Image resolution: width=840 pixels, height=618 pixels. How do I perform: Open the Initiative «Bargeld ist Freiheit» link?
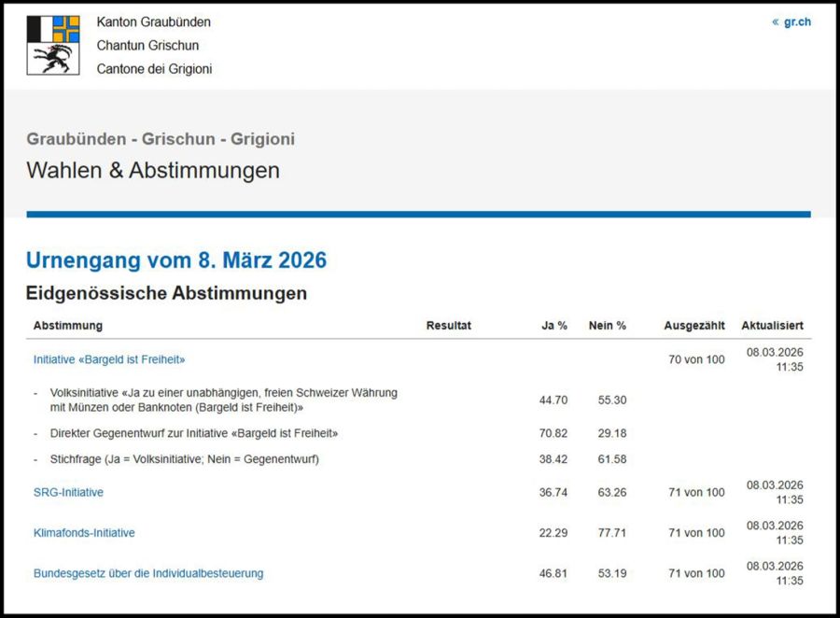click(x=109, y=359)
